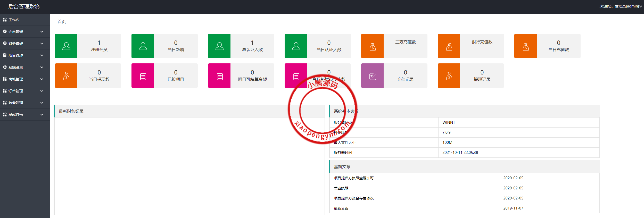Click the orange 提现记录 money bag icon
The height and width of the screenshot is (218, 644).
coord(449,76)
